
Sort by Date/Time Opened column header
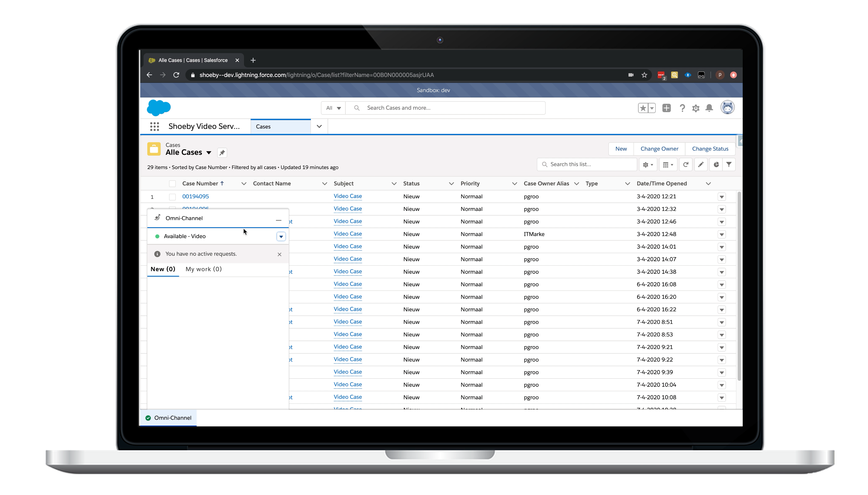coord(661,184)
